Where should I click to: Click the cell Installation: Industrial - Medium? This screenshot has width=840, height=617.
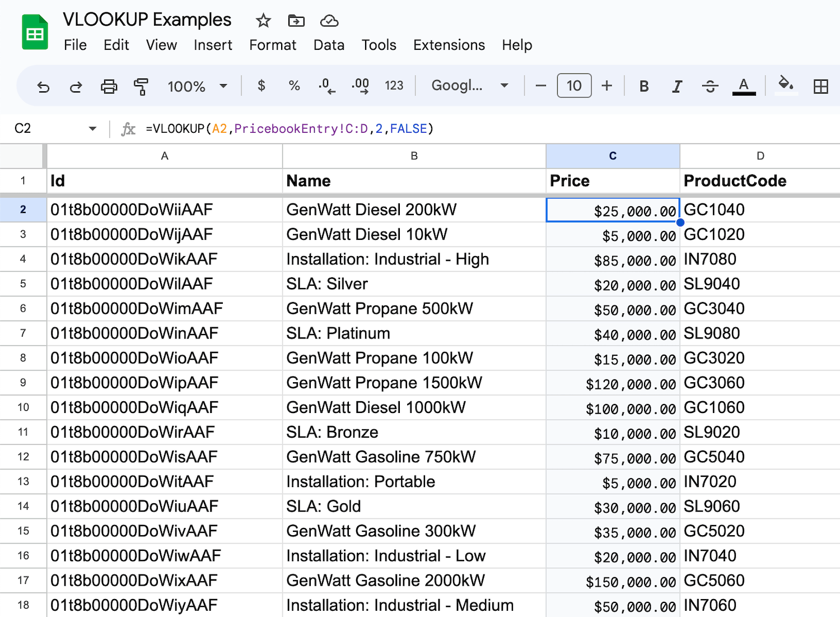coord(414,605)
